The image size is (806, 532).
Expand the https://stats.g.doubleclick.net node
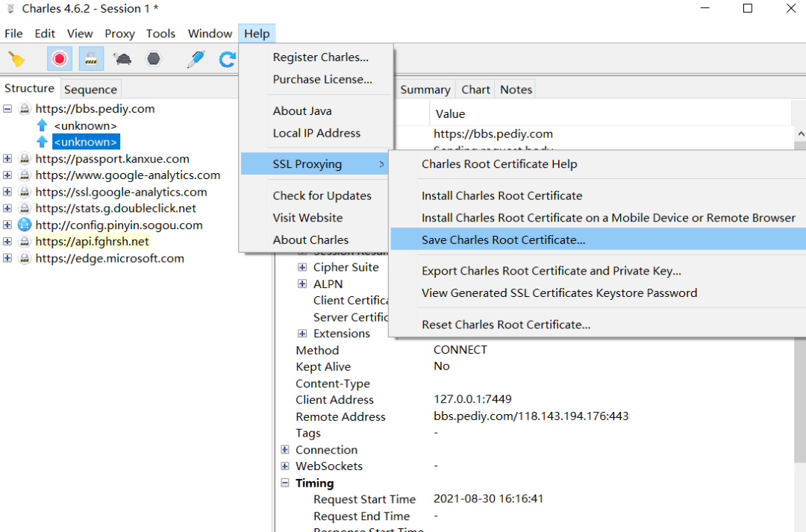pos(7,208)
